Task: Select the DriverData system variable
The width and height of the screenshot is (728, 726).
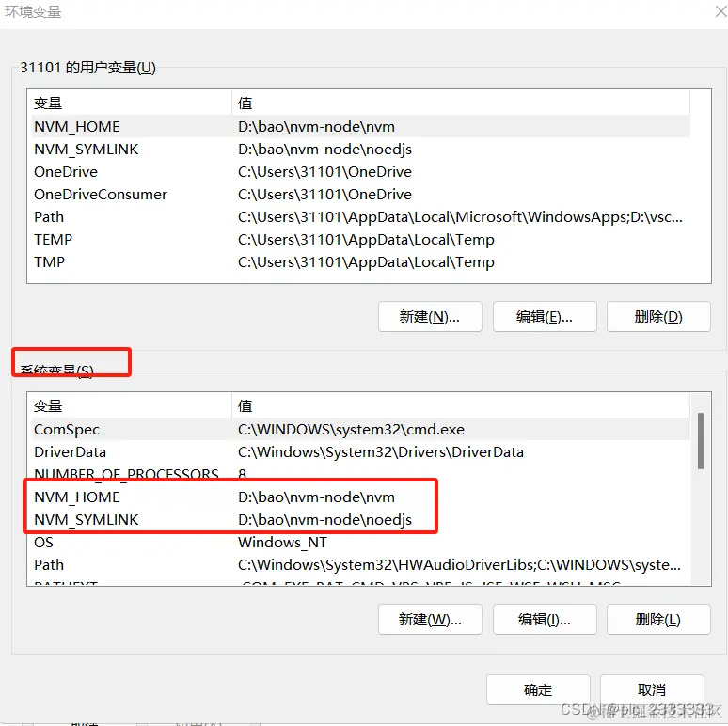Action: pos(361,451)
